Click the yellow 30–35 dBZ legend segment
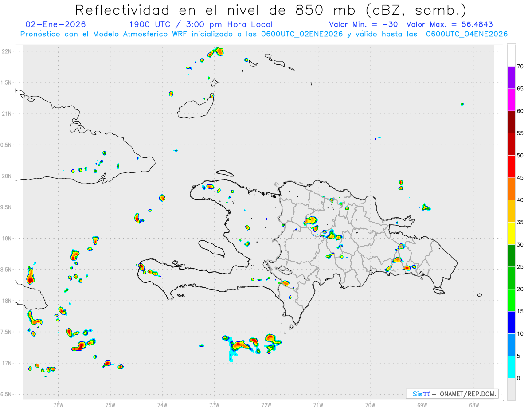Viewport: 532px width, 411px height. (x=511, y=233)
